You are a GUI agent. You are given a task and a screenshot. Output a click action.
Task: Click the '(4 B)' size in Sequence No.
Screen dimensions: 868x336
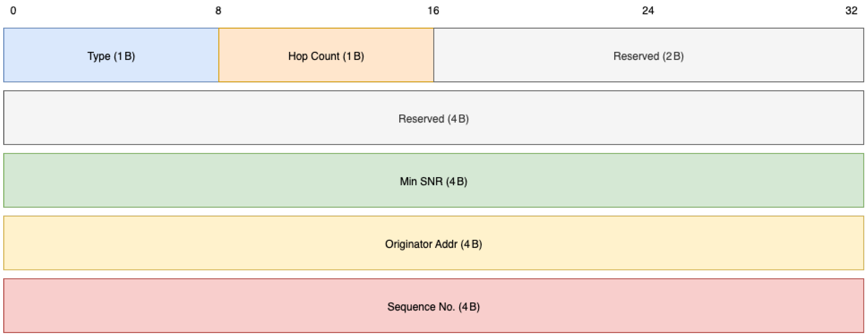tap(469, 307)
